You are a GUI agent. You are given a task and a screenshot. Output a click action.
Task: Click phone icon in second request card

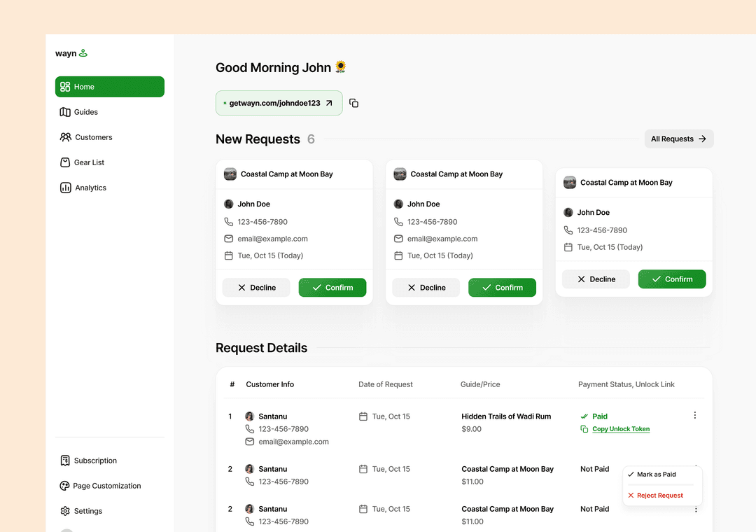pos(398,222)
